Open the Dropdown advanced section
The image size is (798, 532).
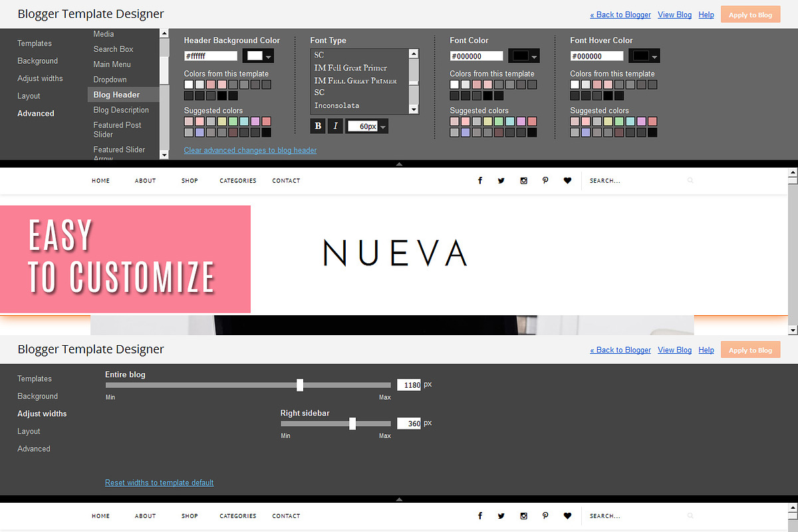click(110, 80)
